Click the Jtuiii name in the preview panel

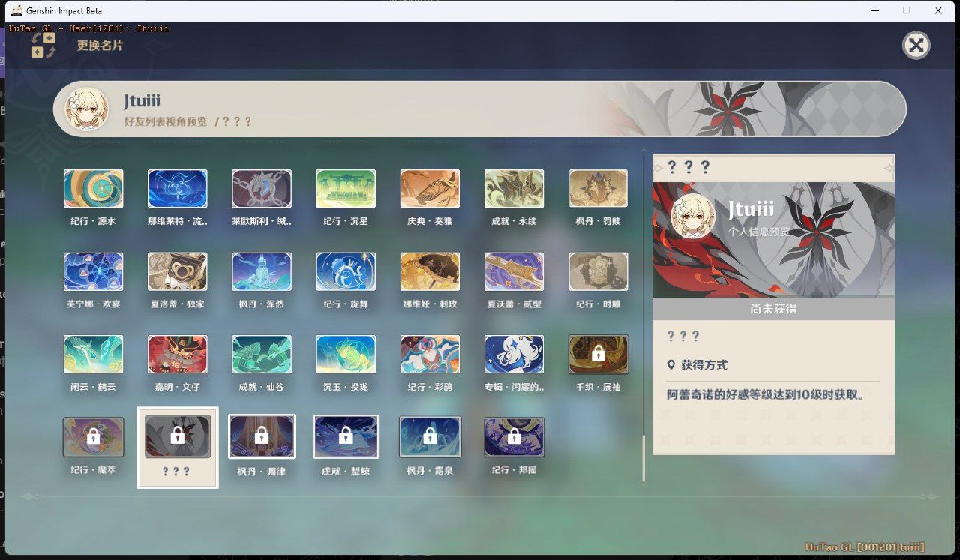[751, 208]
